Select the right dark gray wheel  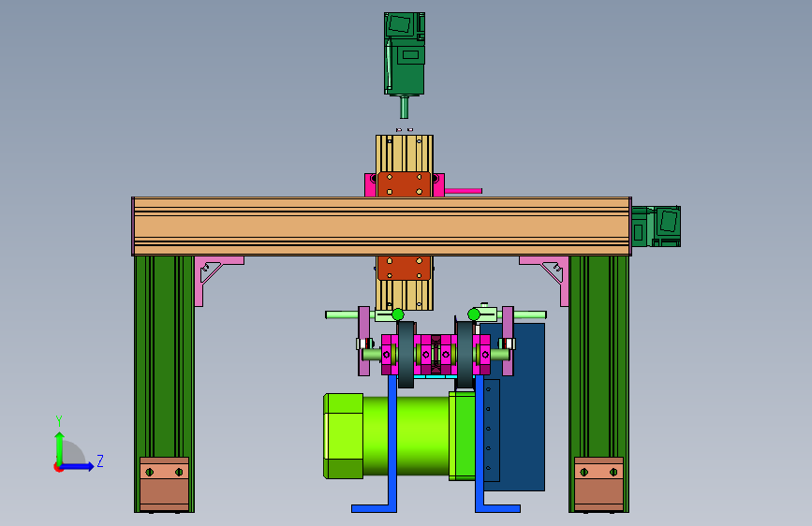(x=465, y=355)
